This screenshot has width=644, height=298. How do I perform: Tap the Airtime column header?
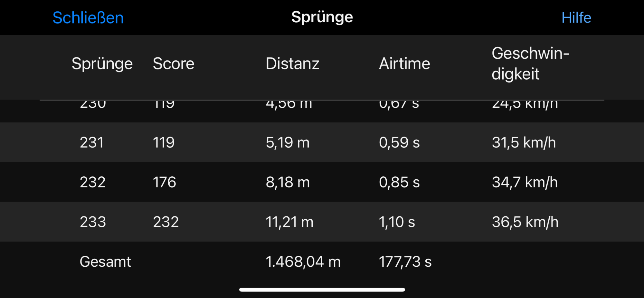[404, 64]
